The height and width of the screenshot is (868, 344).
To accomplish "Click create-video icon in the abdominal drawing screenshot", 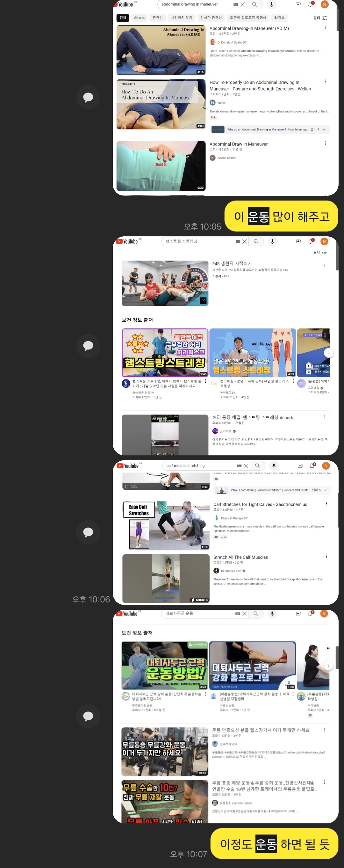I will point(298,4).
